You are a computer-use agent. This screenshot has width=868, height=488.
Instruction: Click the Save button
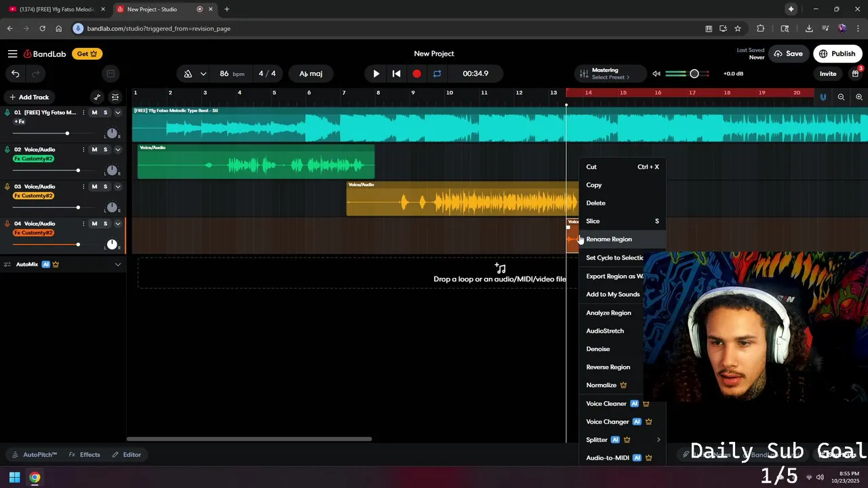[x=788, y=54]
